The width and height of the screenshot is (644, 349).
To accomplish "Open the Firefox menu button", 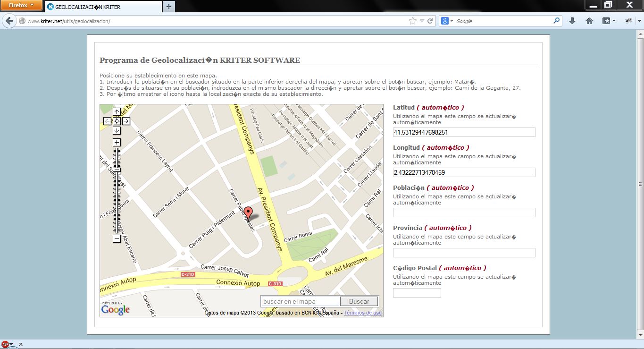I will pyautogui.click(x=21, y=5).
